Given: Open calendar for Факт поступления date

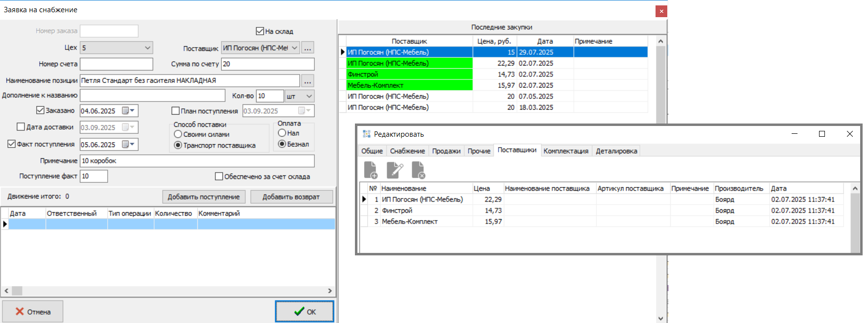Looking at the screenshot, I should click(132, 145).
